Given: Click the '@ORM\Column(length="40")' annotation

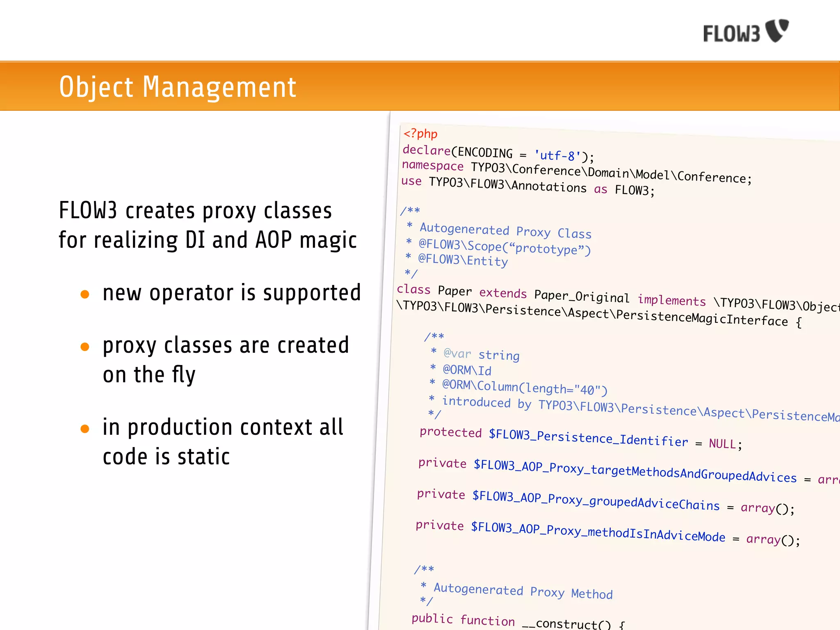Looking at the screenshot, I should tap(525, 388).
